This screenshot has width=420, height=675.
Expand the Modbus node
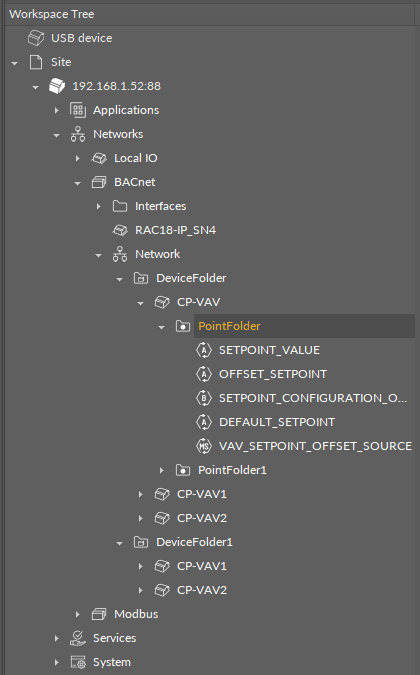[x=78, y=614]
